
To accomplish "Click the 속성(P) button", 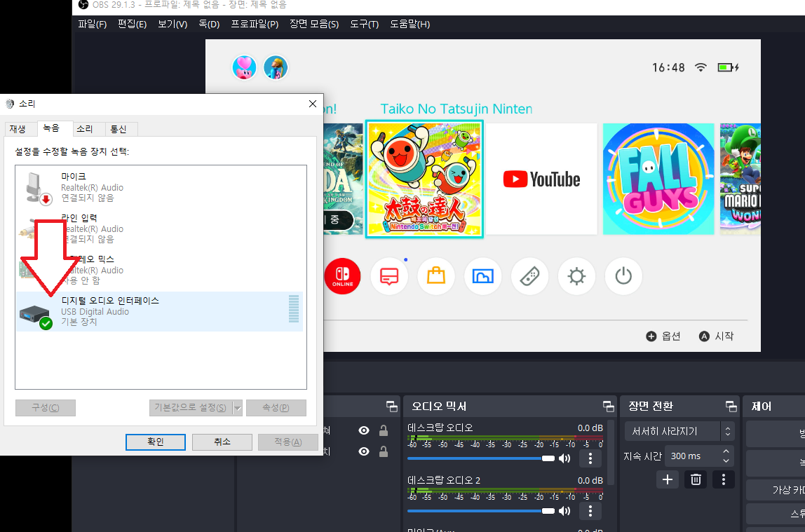I will pos(276,408).
